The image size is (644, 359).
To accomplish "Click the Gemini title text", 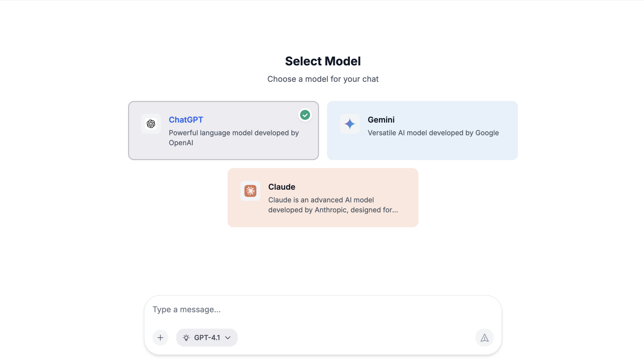I will (381, 120).
